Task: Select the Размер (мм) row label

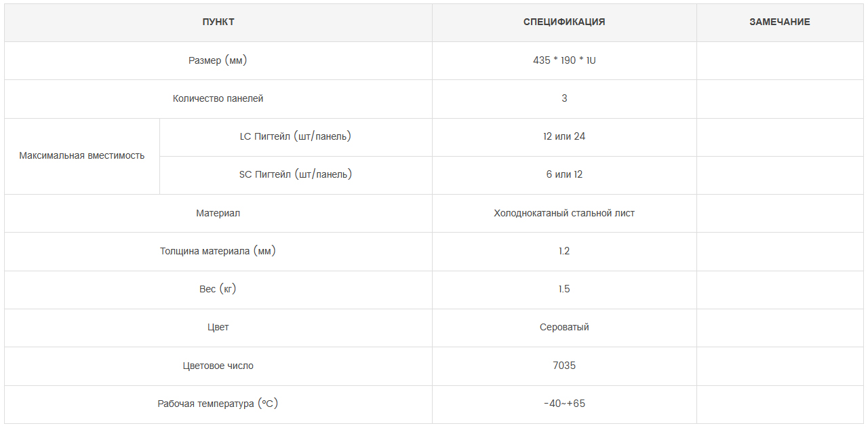Action: pyautogui.click(x=218, y=60)
